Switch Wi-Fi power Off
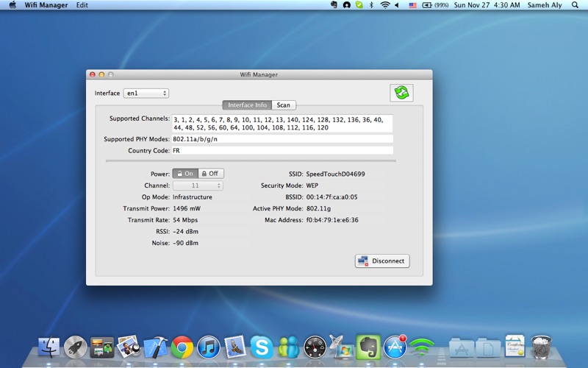588x368 pixels. (211, 174)
